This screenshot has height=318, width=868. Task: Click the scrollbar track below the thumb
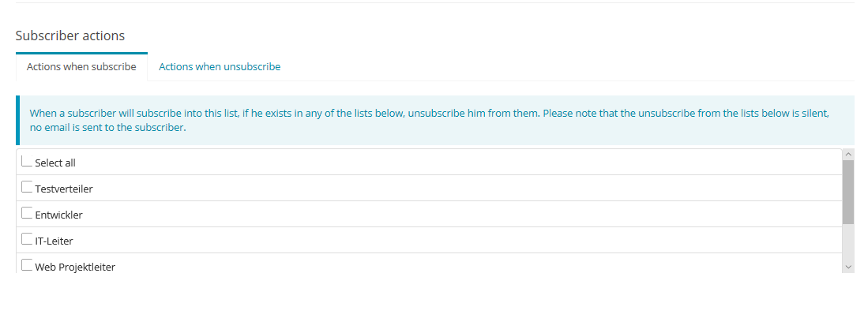click(848, 243)
